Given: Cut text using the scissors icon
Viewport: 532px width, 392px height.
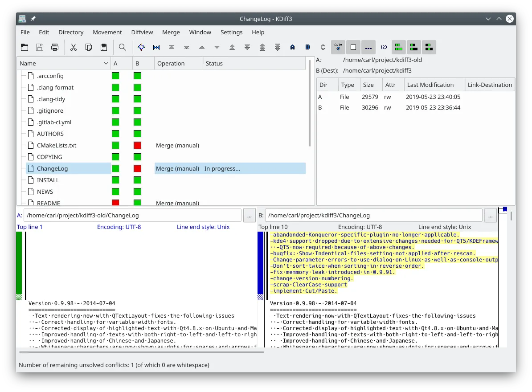Looking at the screenshot, I should pyautogui.click(x=74, y=47).
